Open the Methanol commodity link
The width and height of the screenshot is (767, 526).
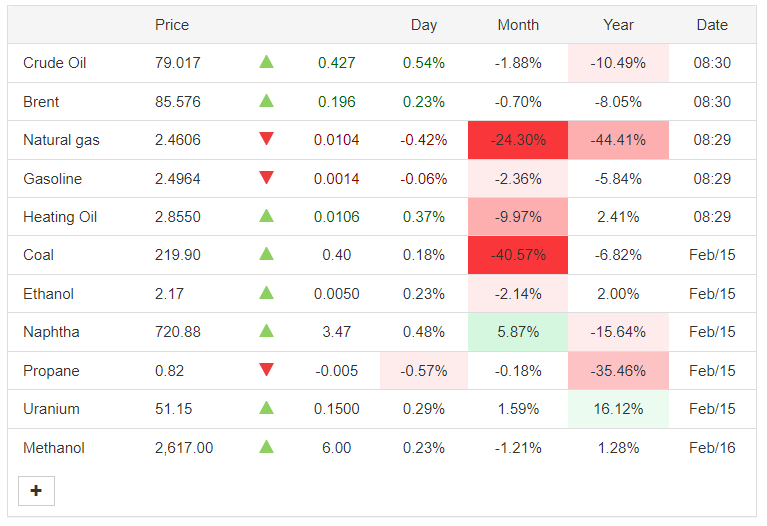[53, 448]
